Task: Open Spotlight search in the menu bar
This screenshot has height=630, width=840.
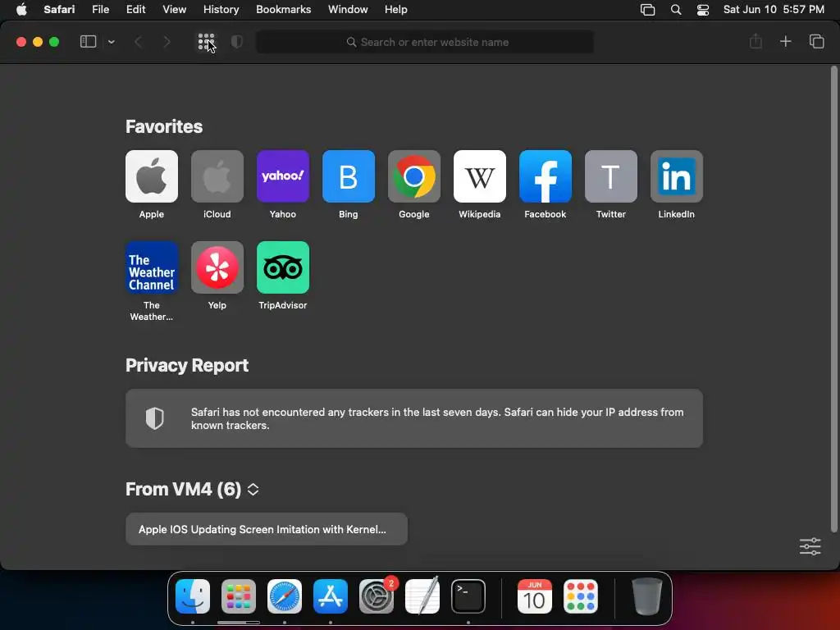Action: coord(676,10)
